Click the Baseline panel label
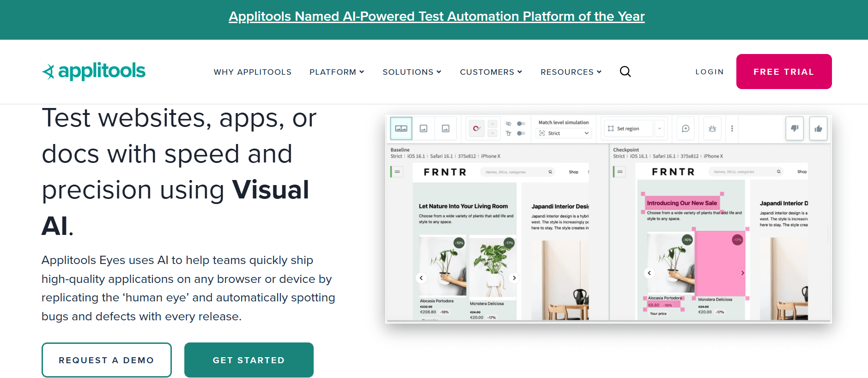 pos(400,150)
